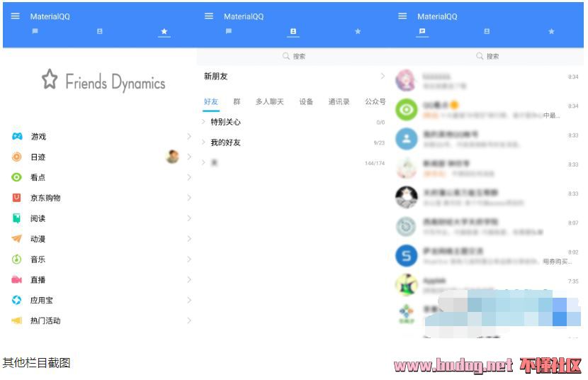This screenshot has width=588, height=380.
Task: Switch to the 群 tab
Action: click(237, 101)
